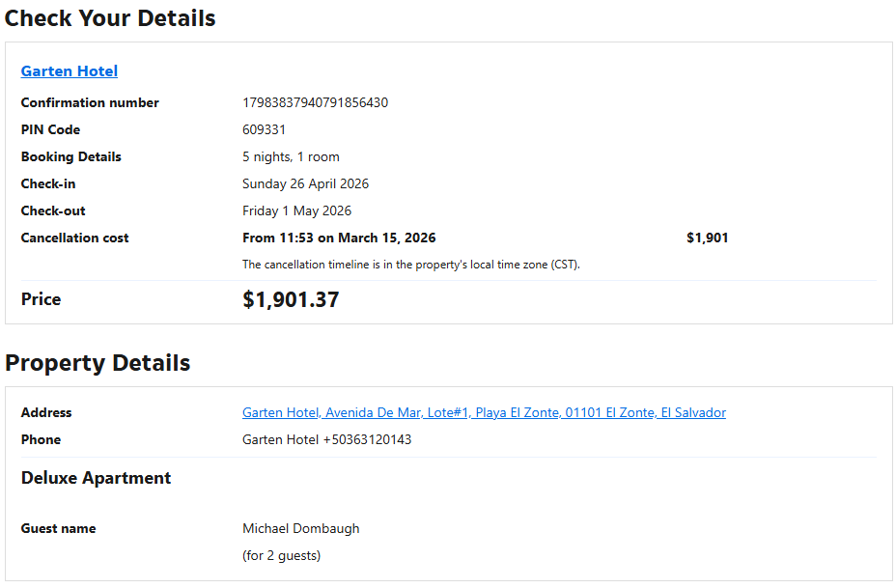Screen dimensions: 896x588
Task: Click the cancellation cost amount $1,901
Action: point(707,238)
